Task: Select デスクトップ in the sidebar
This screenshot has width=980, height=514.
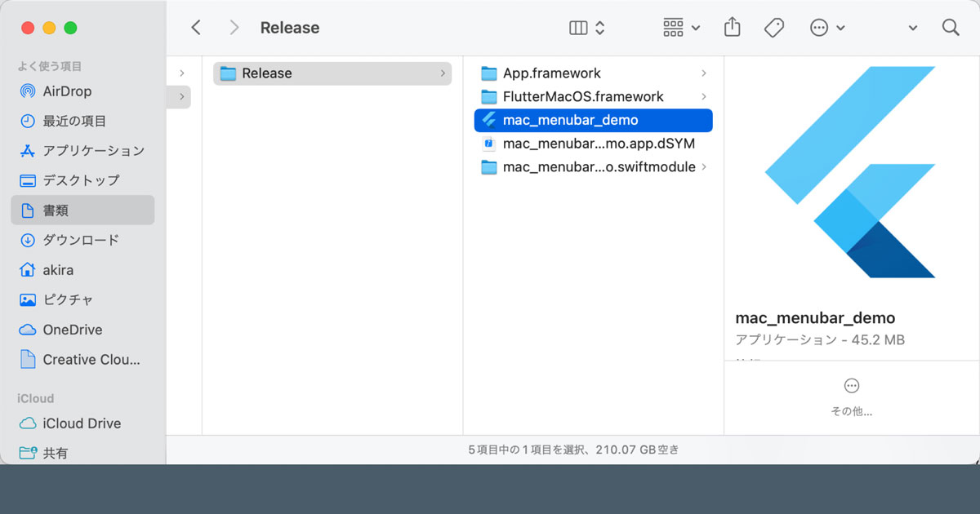Action: coord(82,180)
